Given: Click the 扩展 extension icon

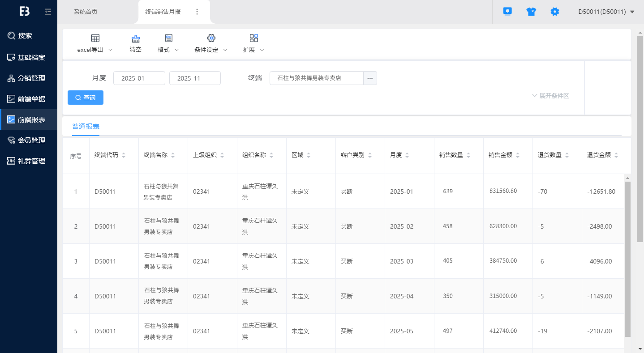Looking at the screenshot, I should 254,38.
